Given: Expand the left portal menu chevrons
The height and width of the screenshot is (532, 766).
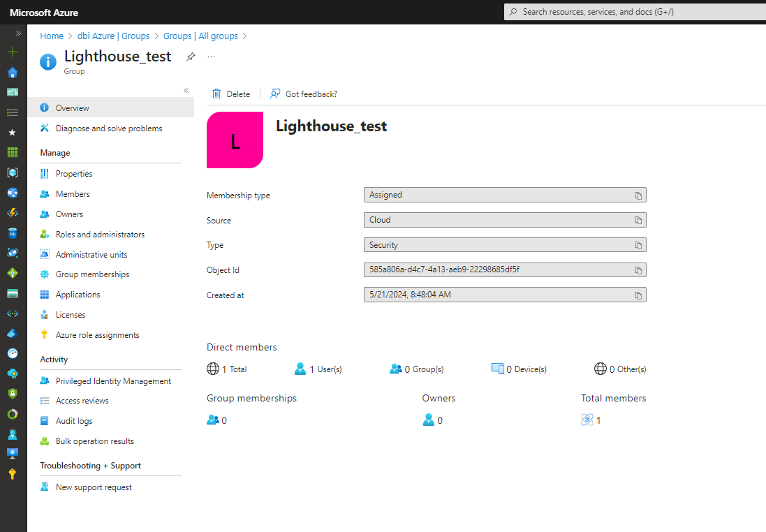Looking at the screenshot, I should tap(18, 33).
